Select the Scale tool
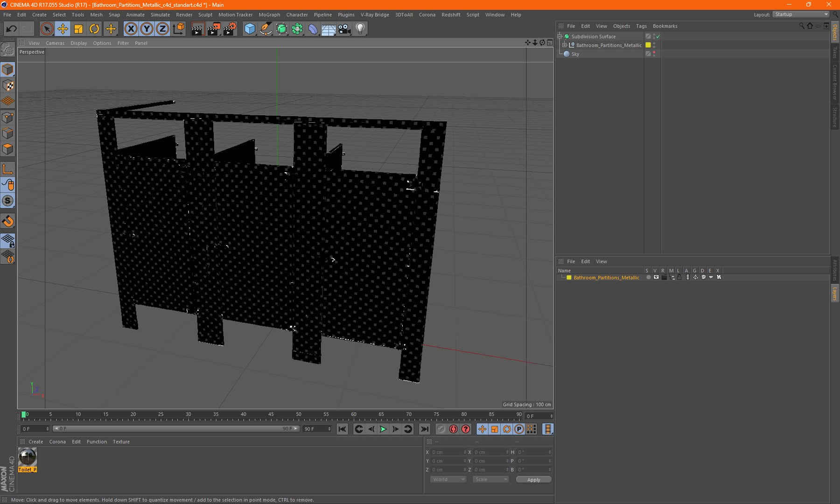 pyautogui.click(x=78, y=29)
